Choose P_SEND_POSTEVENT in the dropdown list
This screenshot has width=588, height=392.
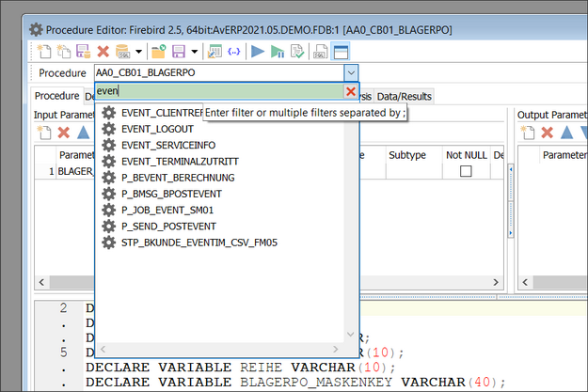tap(168, 226)
